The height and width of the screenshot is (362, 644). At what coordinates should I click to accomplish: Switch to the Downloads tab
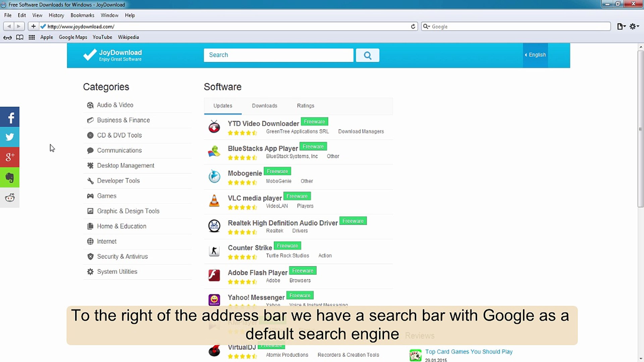(x=264, y=106)
